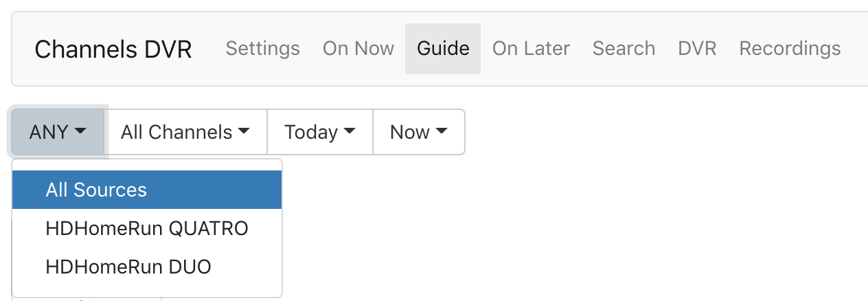This screenshot has width=868, height=301.
Task: Open the Today date dropdown
Action: point(319,132)
